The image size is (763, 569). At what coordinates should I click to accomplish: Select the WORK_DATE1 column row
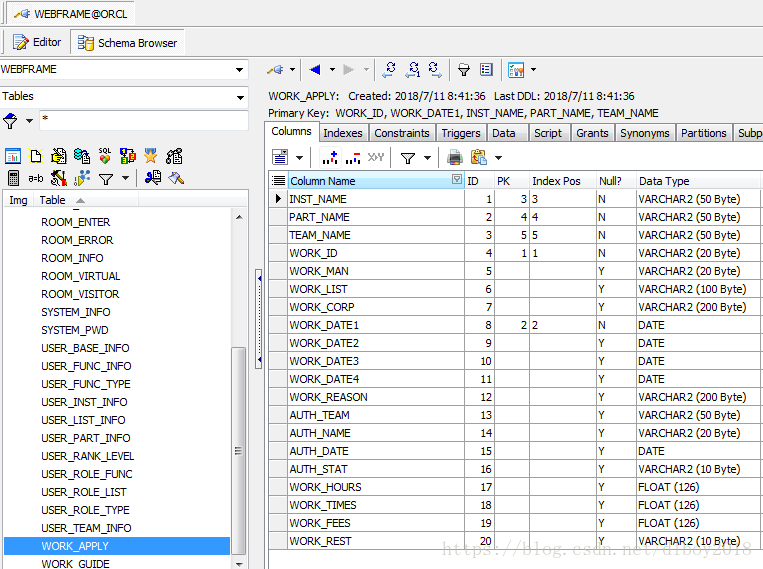515,325
